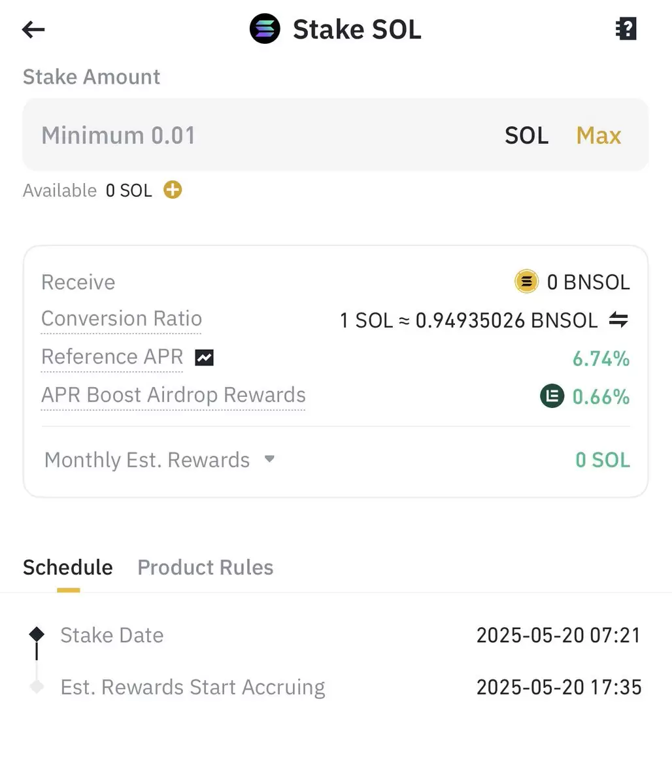
Task: Open the Conversion Ratio explanation
Action: [122, 319]
